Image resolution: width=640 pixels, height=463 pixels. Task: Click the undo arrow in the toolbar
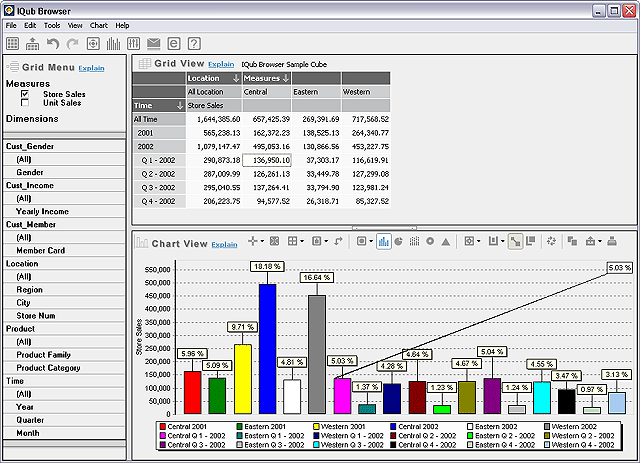coord(53,43)
